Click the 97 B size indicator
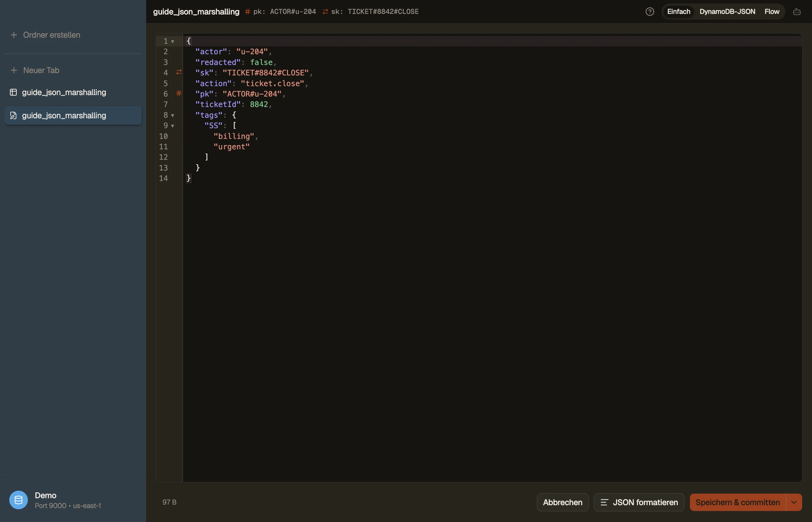This screenshot has height=522, width=812. click(169, 502)
